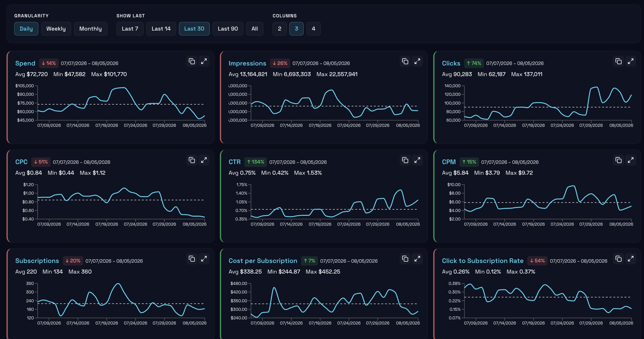Click the Subscriptions chart title
This screenshot has width=644, height=339.
click(37, 261)
